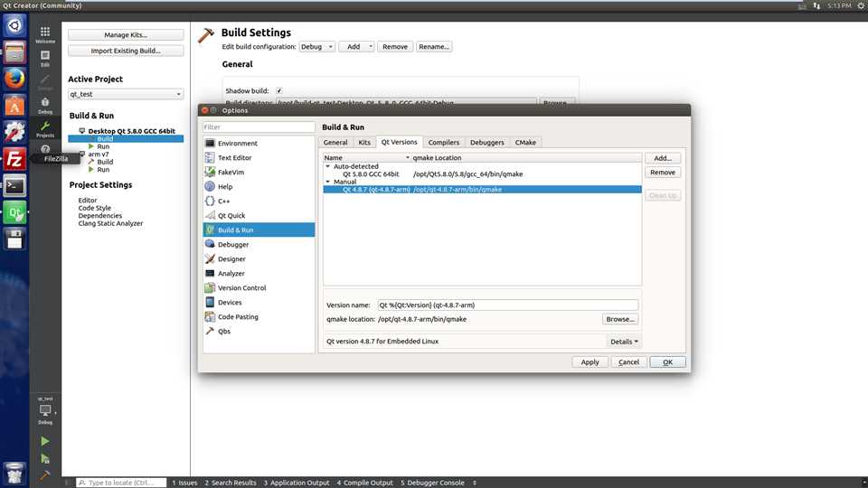Click the Start Debugging play-with-bug icon
868x488 pixels.
pos(45,459)
